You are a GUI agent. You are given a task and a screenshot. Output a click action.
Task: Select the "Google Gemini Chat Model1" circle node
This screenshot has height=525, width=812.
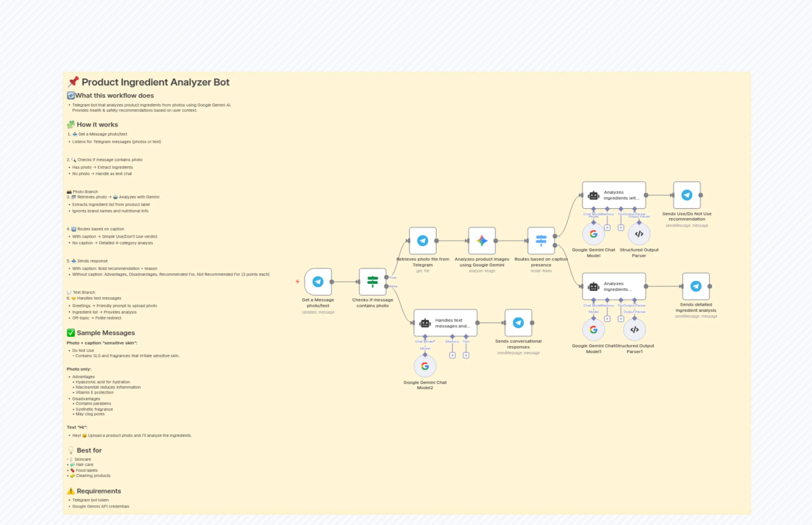pos(594,329)
